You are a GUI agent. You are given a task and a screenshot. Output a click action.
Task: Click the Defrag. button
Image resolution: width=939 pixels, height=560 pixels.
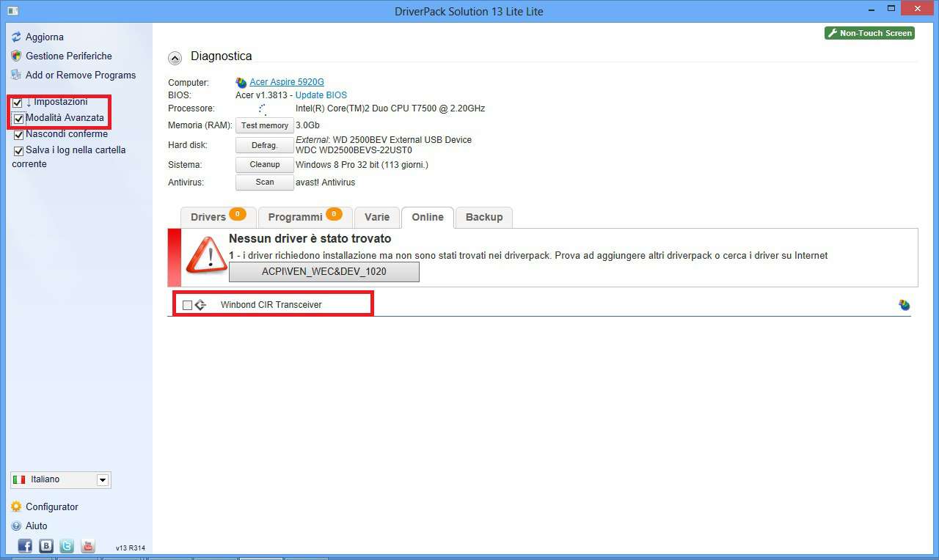(x=265, y=145)
